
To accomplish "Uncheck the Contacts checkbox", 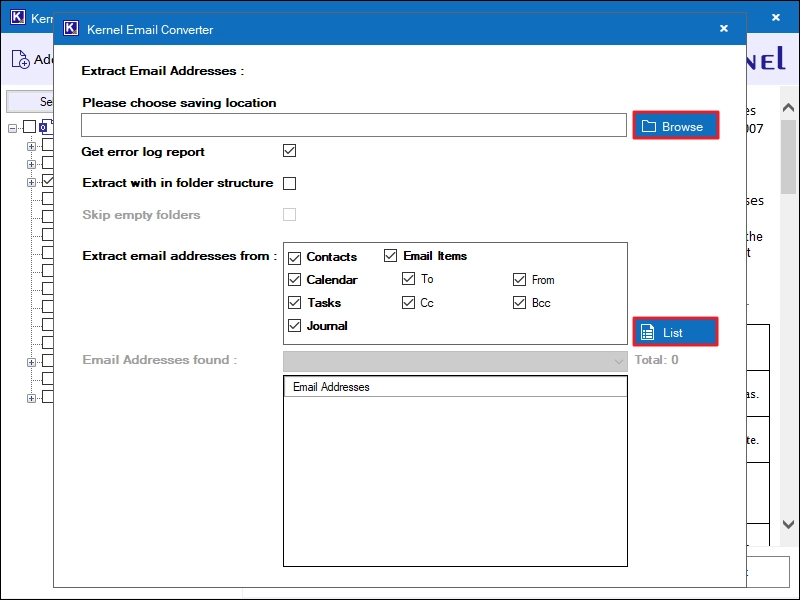I will [x=294, y=258].
